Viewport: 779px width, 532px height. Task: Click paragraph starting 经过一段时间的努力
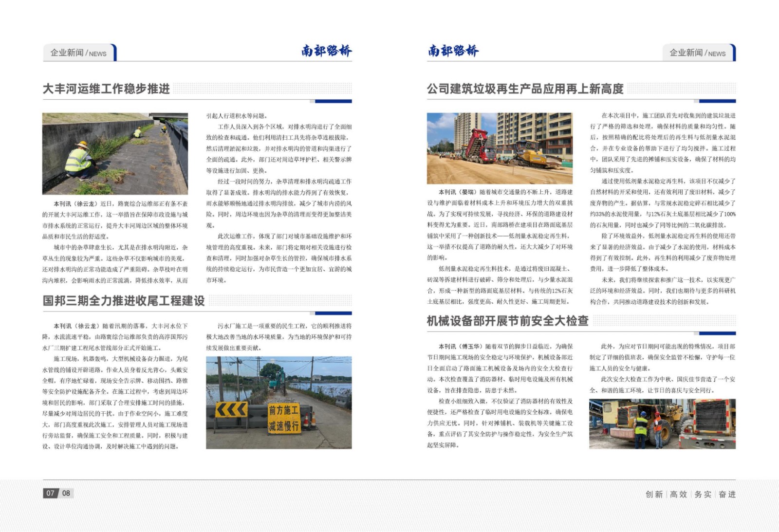[x=278, y=203]
